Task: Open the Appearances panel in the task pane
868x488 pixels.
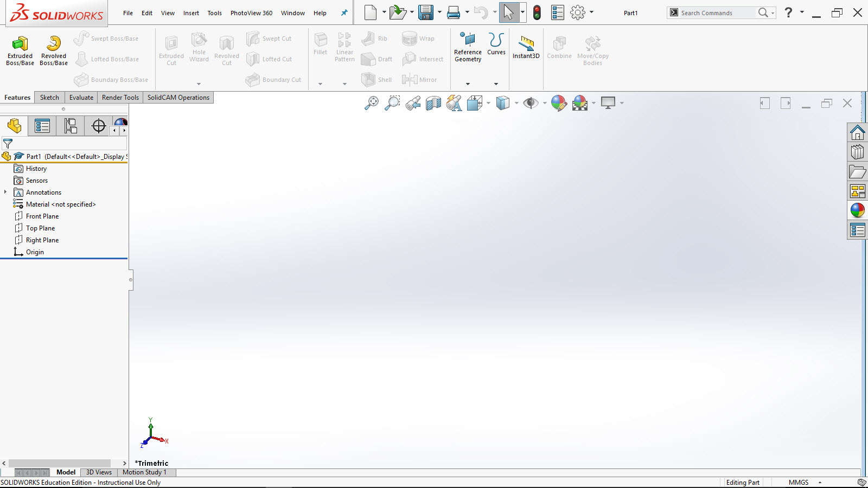Action: click(858, 210)
